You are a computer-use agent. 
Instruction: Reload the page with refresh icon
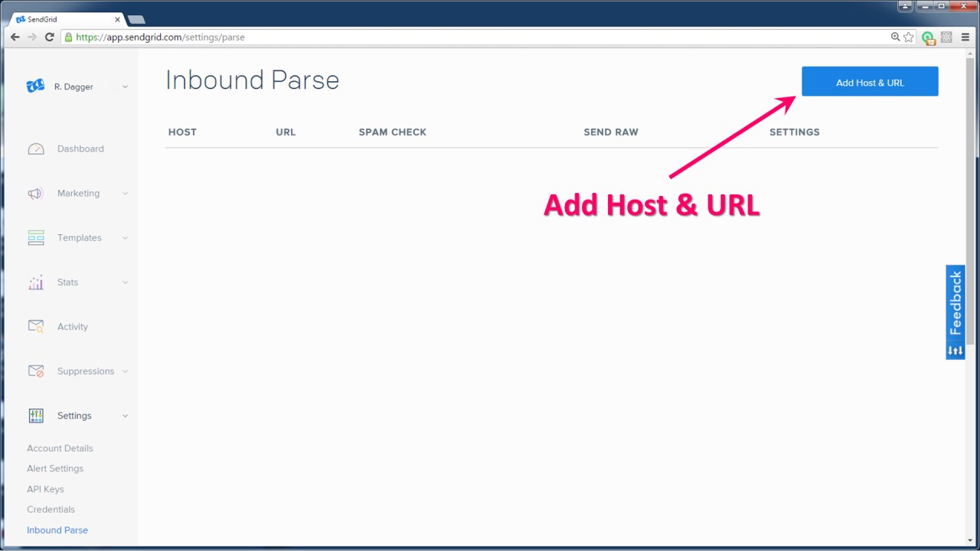(x=50, y=37)
